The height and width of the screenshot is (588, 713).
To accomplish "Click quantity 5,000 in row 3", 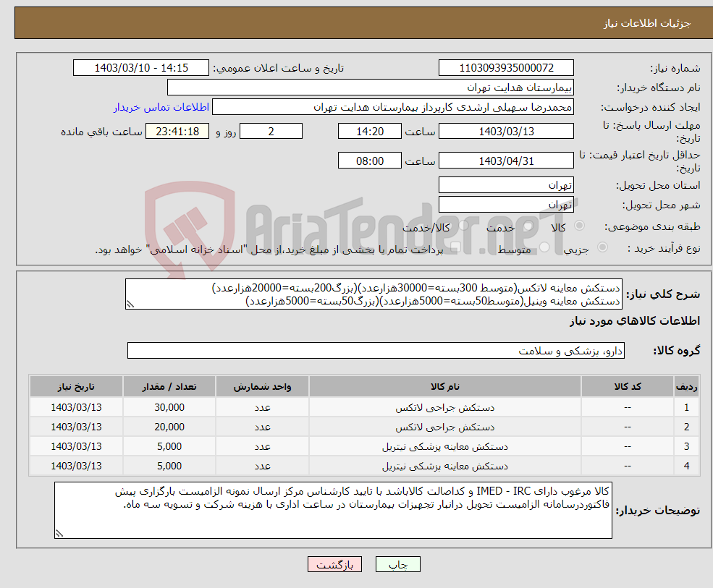I will click(169, 447).
